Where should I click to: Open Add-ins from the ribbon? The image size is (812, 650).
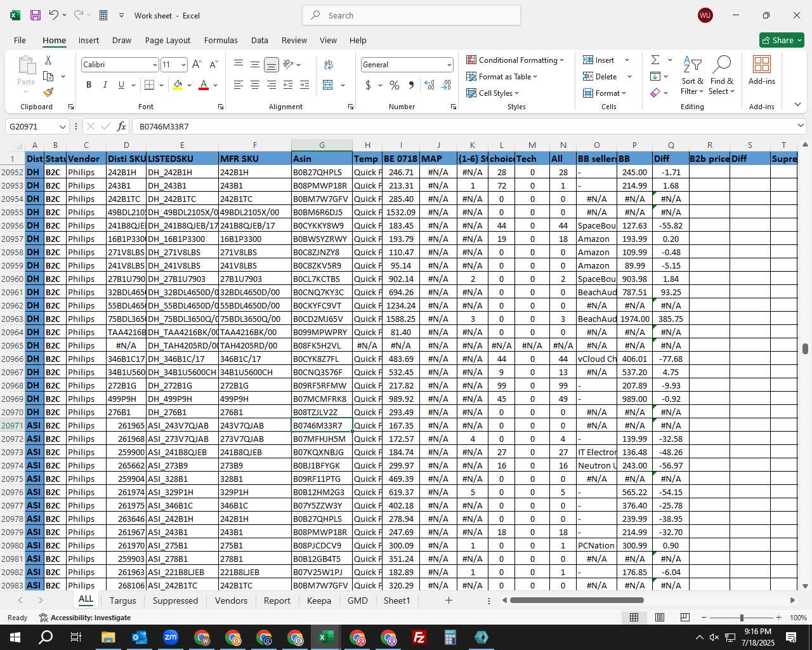[x=762, y=70]
